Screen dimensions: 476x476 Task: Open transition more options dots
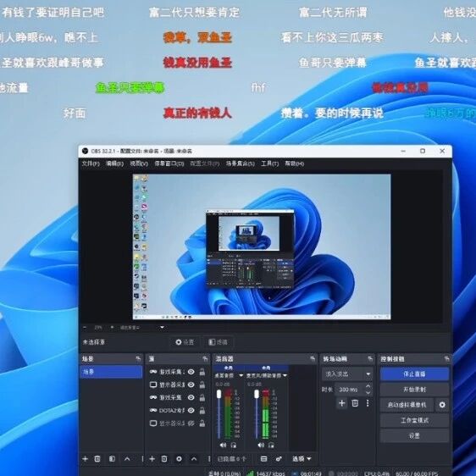click(x=368, y=403)
